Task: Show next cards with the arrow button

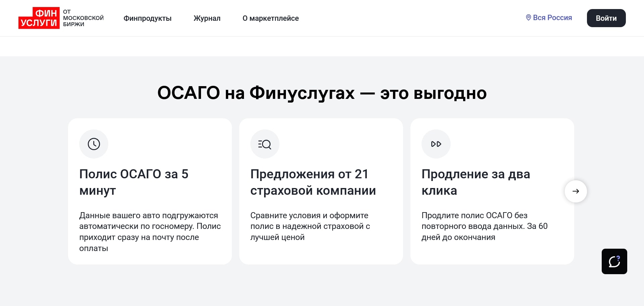Action: coord(576,191)
